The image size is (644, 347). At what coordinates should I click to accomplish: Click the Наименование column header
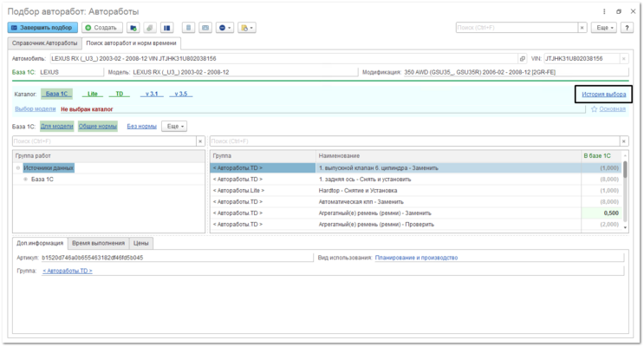point(448,156)
